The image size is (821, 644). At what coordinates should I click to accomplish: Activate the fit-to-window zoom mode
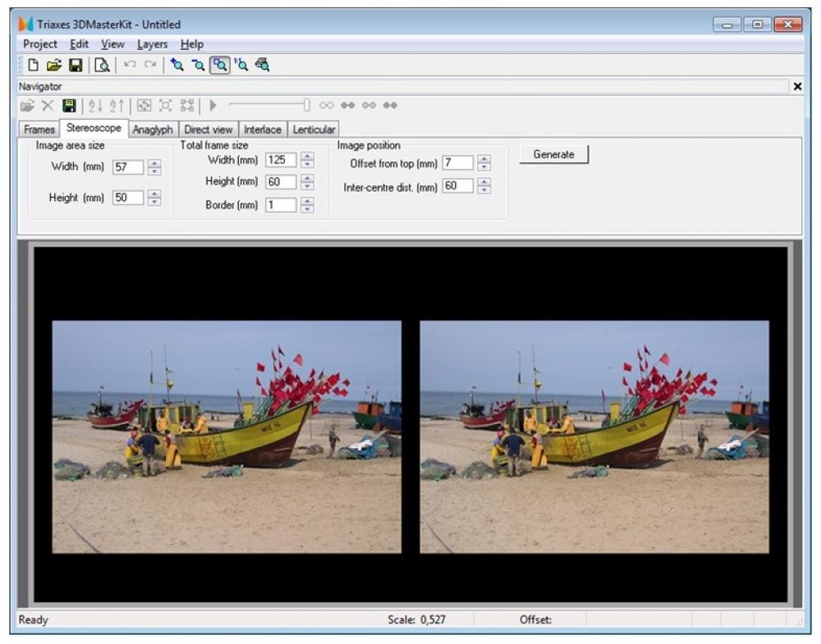coord(220,64)
